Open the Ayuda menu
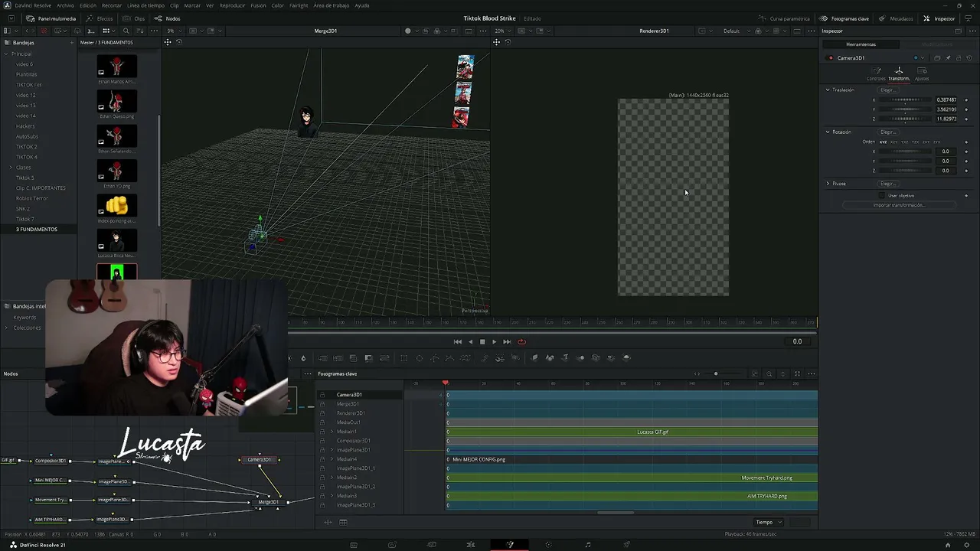 [x=362, y=5]
